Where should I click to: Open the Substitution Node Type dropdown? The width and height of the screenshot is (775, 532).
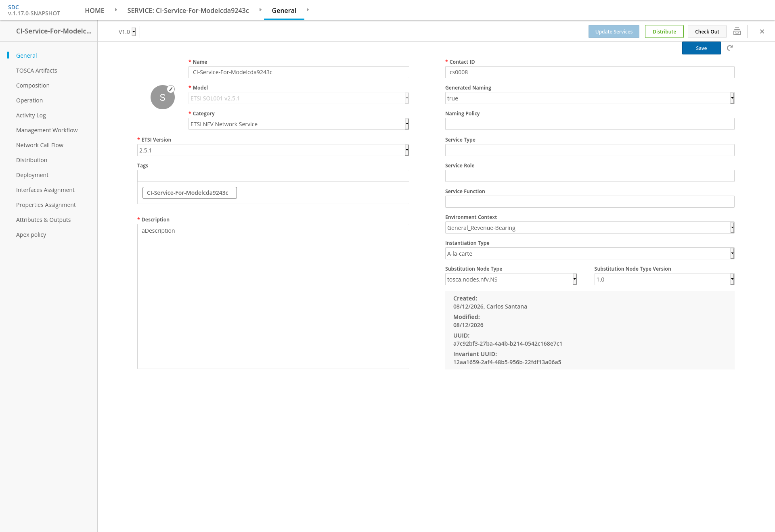tap(511, 279)
